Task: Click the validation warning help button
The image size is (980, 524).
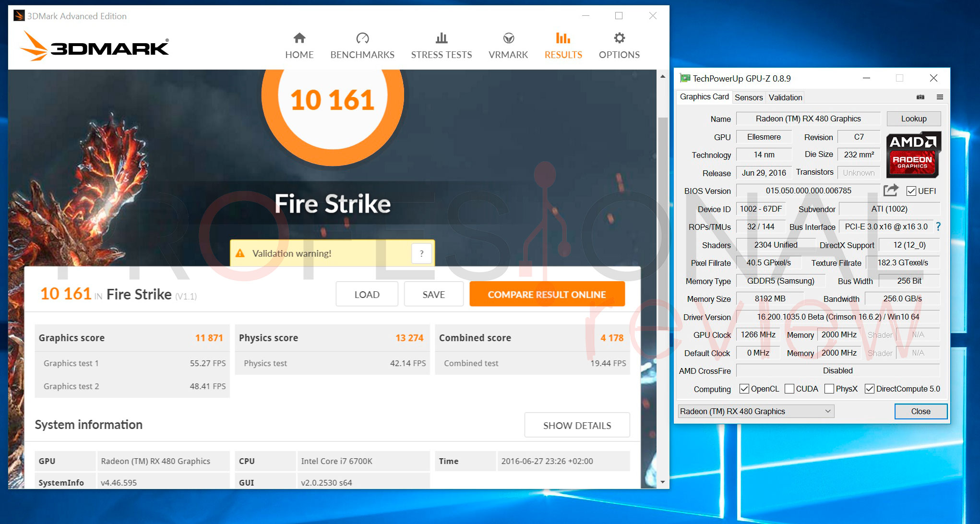Action: [x=422, y=253]
